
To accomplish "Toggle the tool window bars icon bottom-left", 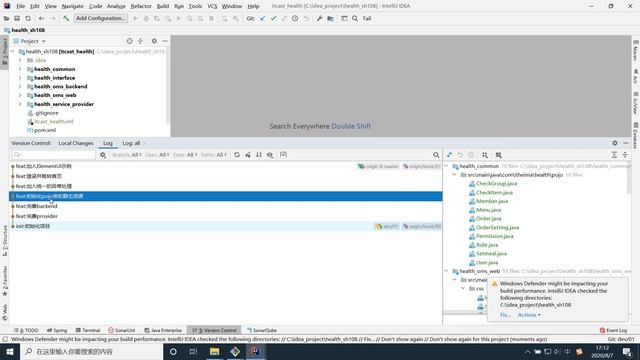I will tap(5, 339).
